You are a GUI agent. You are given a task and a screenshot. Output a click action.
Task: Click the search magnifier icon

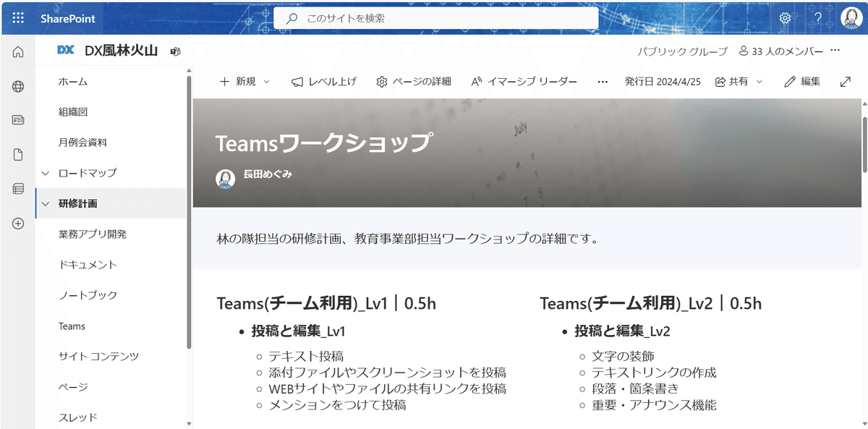[x=292, y=18]
